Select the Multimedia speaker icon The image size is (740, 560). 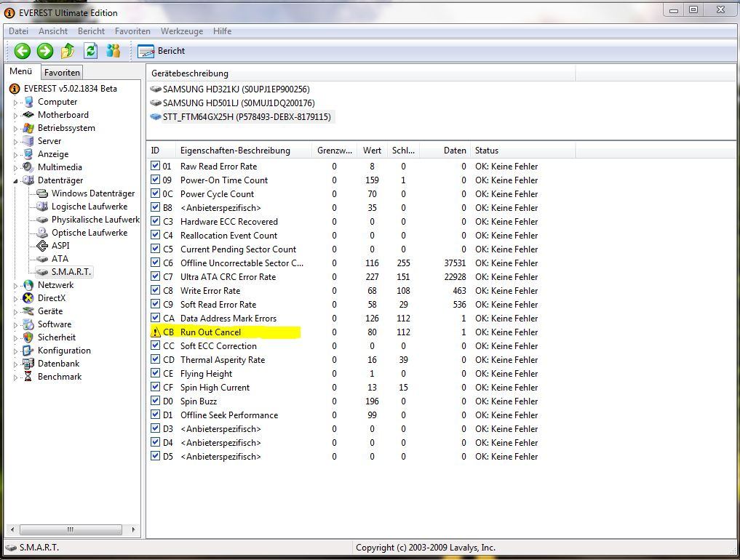[28, 167]
